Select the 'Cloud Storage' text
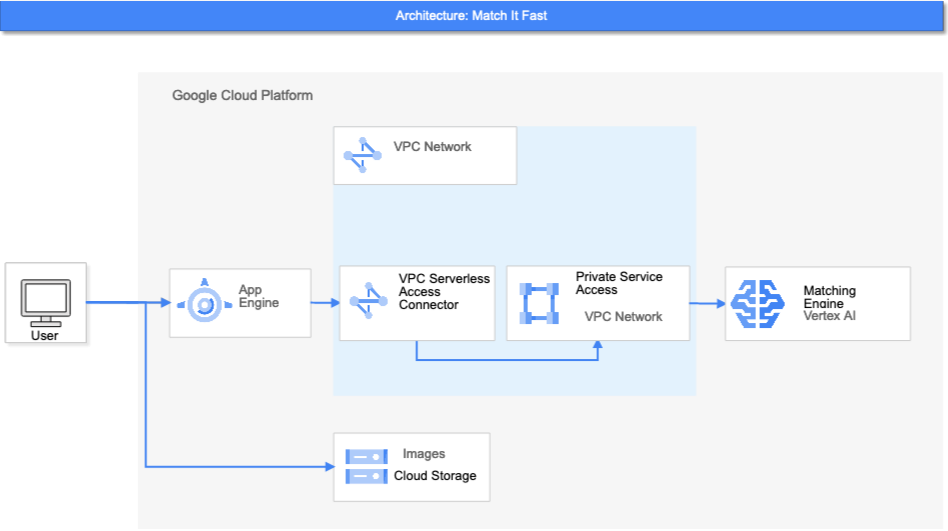Viewport: 948px width, 531px height. (x=435, y=476)
